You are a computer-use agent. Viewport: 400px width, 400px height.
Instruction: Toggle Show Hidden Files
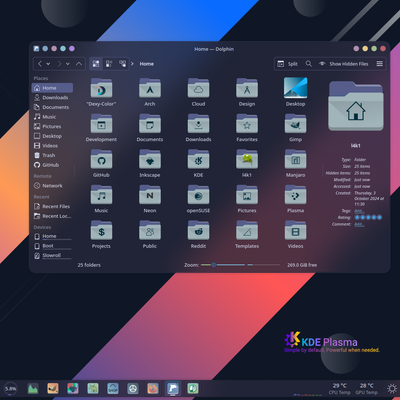coord(344,64)
